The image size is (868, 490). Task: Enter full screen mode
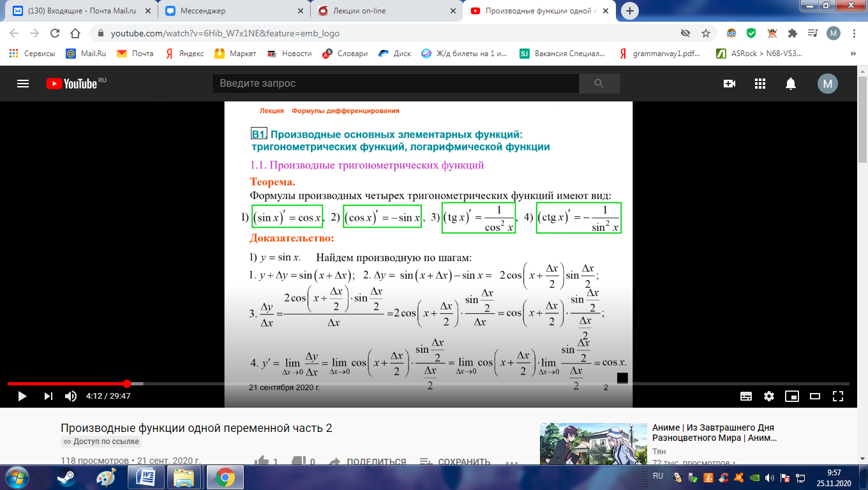838,396
